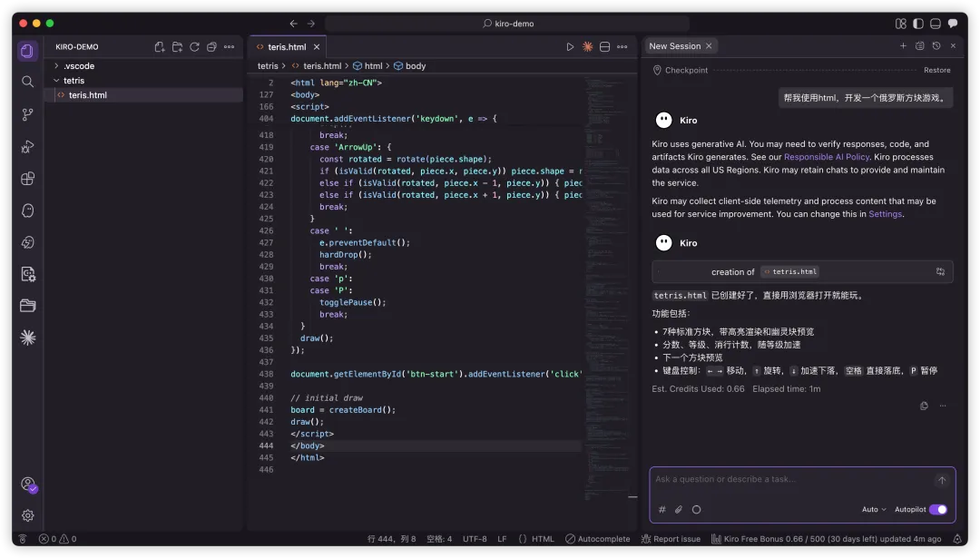Click the orange Kiro starburst editor icon
The image size is (980, 558).
point(587,47)
